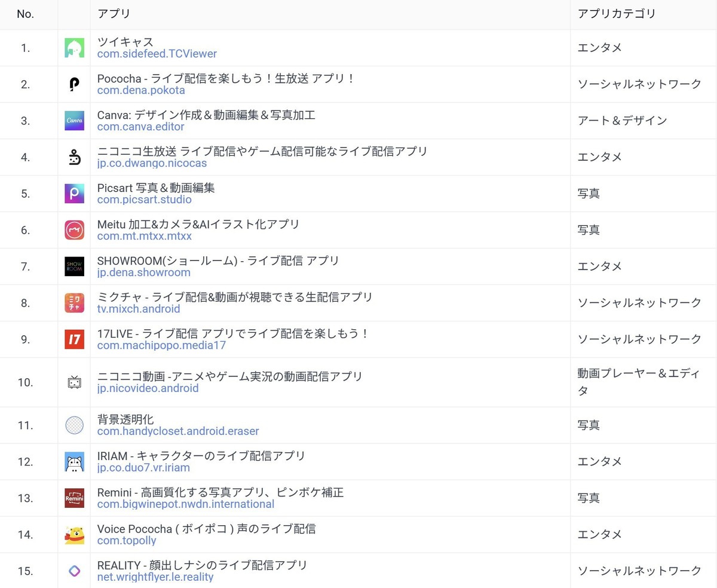Select the ニコニコ生放送 title text
Viewport: 717px width, 588px height.
262,151
